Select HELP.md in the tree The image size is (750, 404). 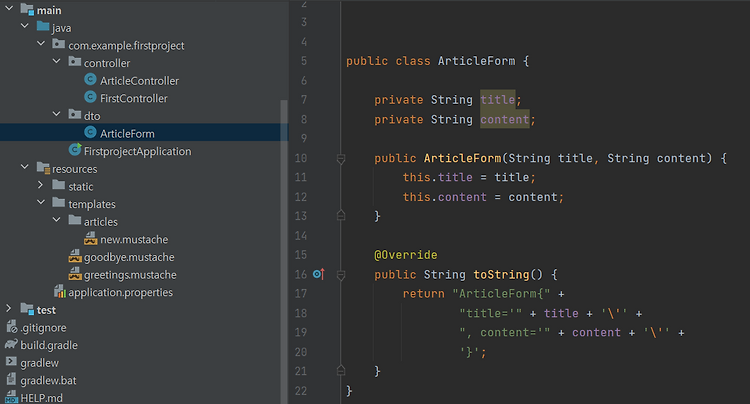coord(41,397)
